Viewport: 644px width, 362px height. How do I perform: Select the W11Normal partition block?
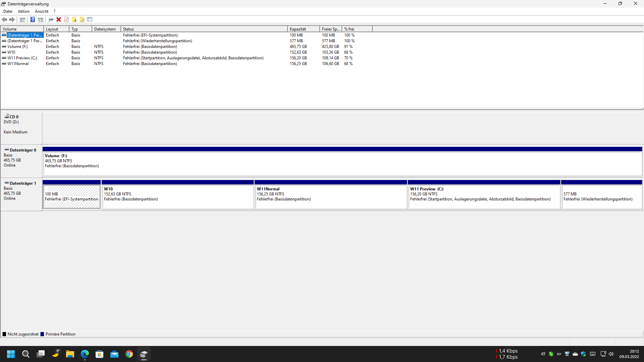point(331,194)
